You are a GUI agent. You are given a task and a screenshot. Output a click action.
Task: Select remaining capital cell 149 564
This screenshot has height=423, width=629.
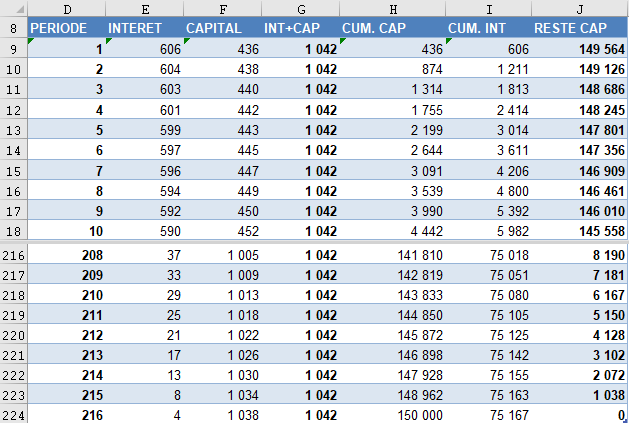[580, 49]
